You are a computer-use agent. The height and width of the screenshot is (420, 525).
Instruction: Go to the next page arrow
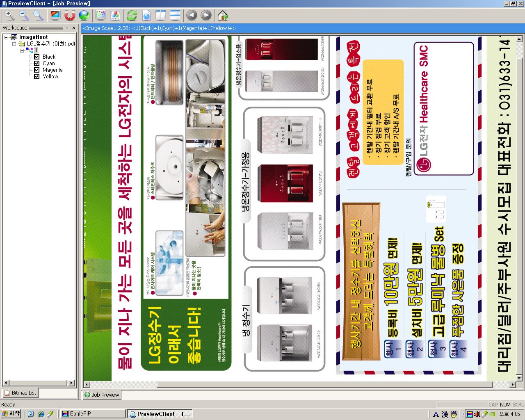[206, 16]
